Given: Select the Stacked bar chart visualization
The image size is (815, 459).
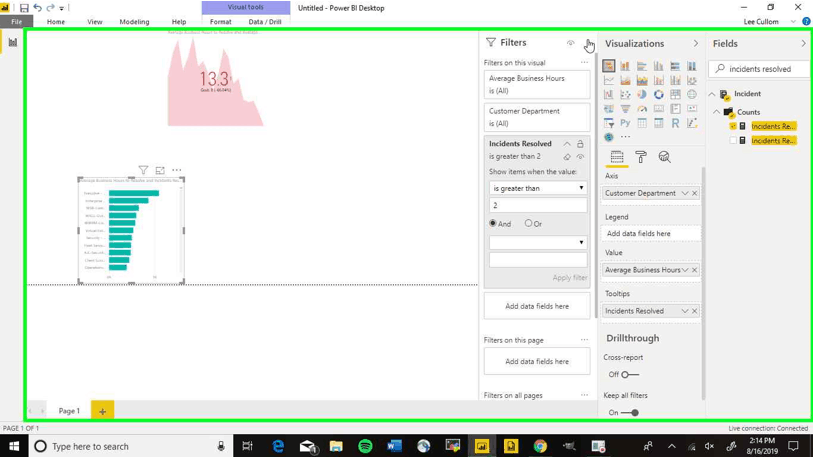Looking at the screenshot, I should click(609, 66).
